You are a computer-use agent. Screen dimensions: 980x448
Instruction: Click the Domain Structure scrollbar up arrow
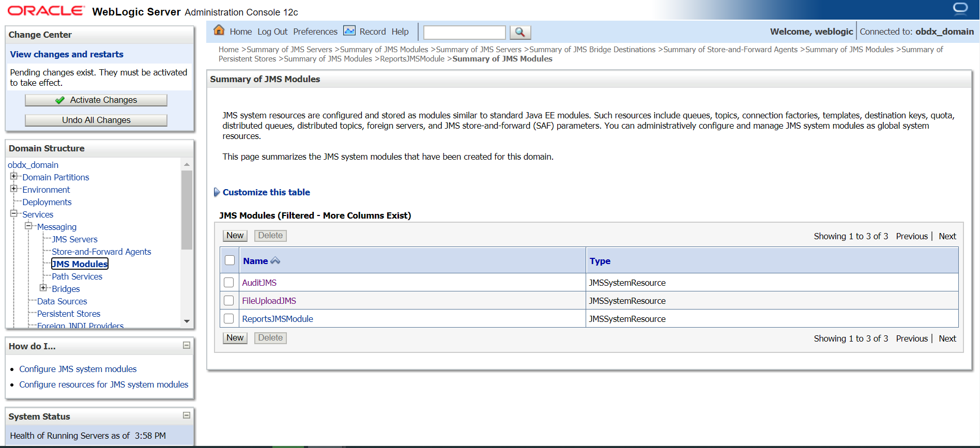click(x=187, y=164)
